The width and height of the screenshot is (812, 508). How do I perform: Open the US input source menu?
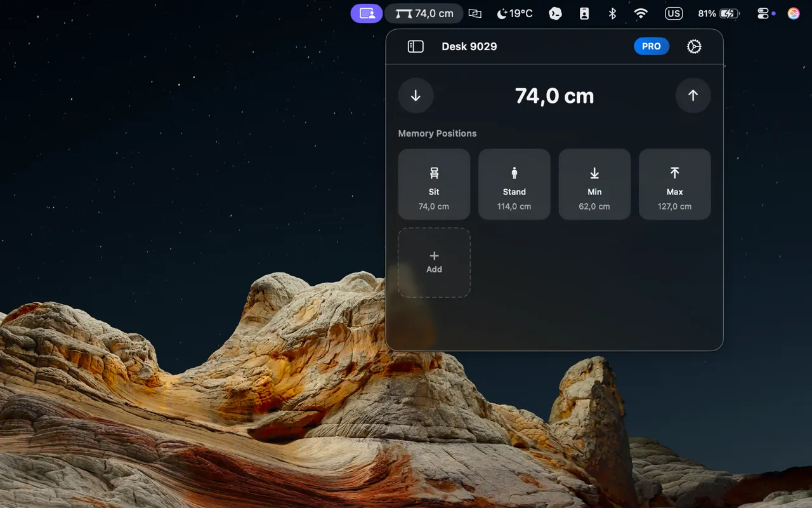(x=674, y=13)
